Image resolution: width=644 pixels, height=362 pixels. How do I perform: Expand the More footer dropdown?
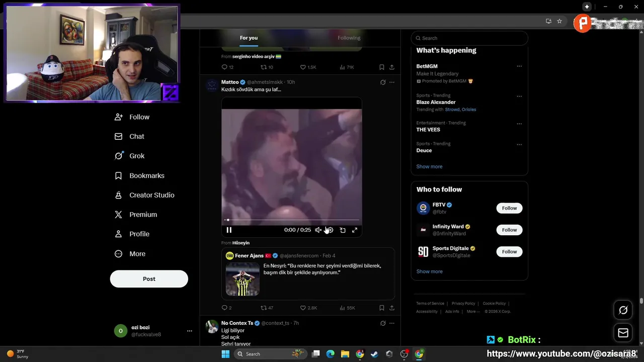pos(473,312)
